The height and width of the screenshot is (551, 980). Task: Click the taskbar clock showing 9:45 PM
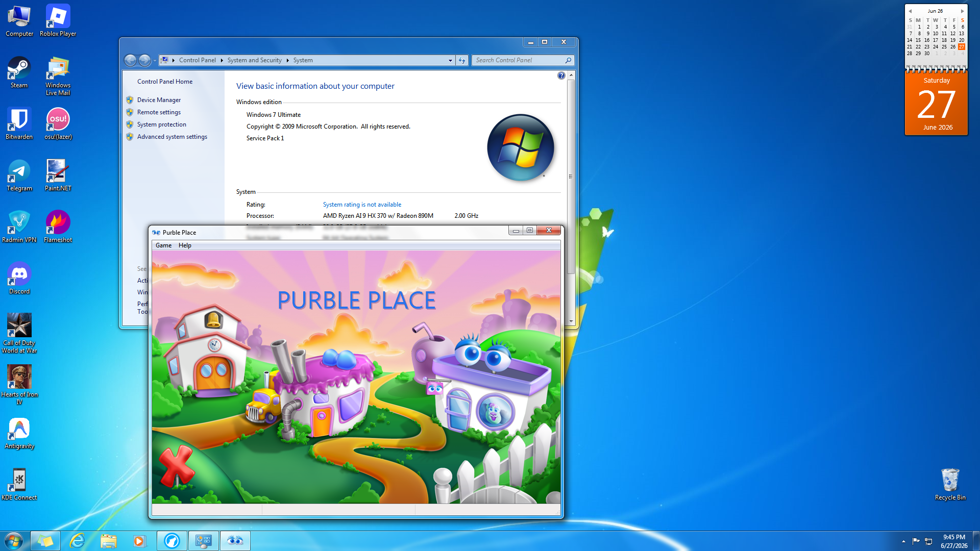click(954, 541)
